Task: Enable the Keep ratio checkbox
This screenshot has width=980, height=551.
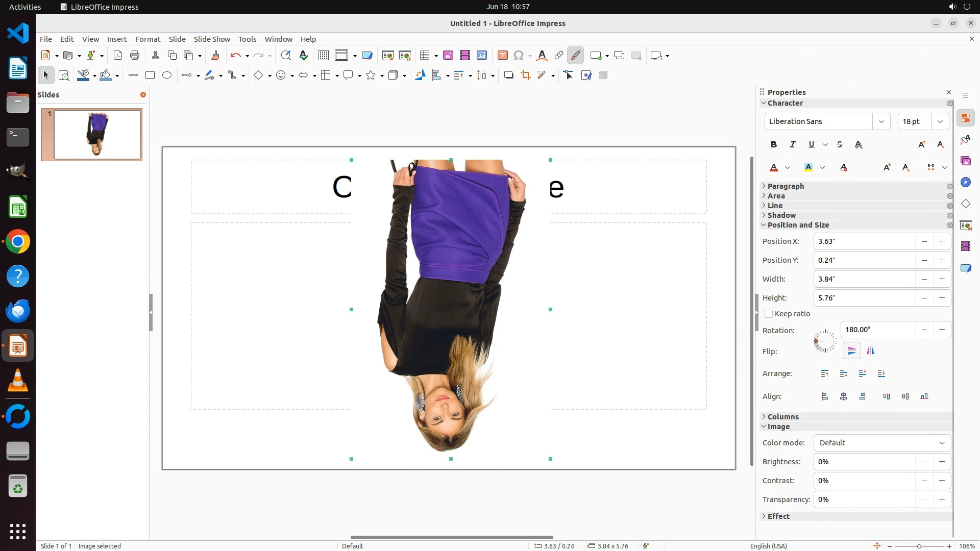Action: point(769,314)
